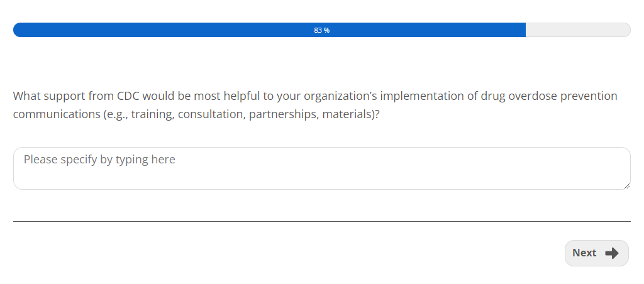This screenshot has width=644, height=284.
Task: Click the "Next" text label
Action: tap(584, 253)
